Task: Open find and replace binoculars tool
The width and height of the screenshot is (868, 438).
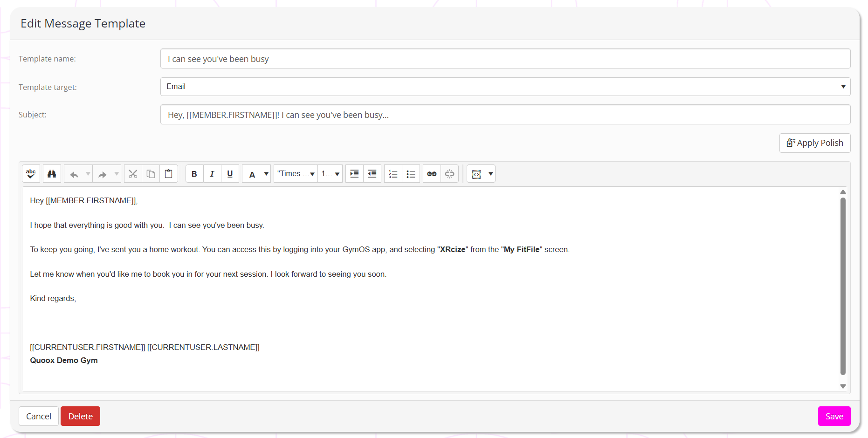Action: click(x=52, y=174)
